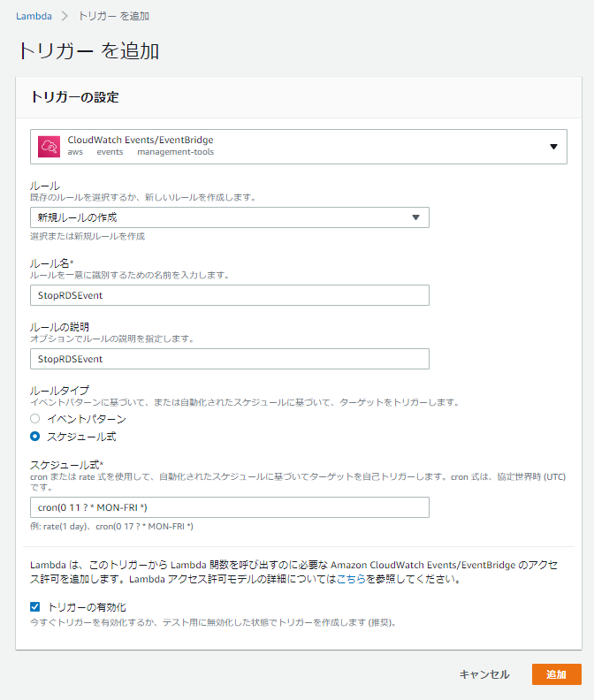Focus the ルール名 input field
594x700 pixels.
pyautogui.click(x=230, y=295)
